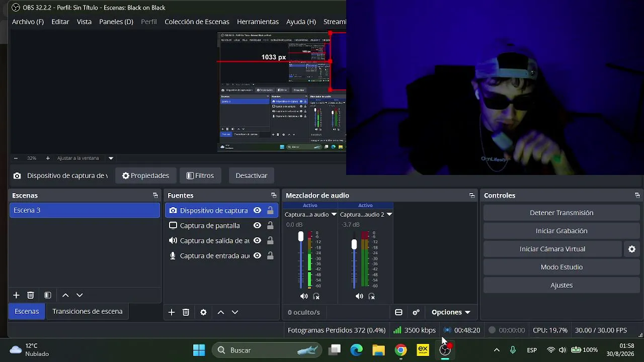This screenshot has width=644, height=362.
Task: Open the Archivo (F) menu
Action: point(28,22)
